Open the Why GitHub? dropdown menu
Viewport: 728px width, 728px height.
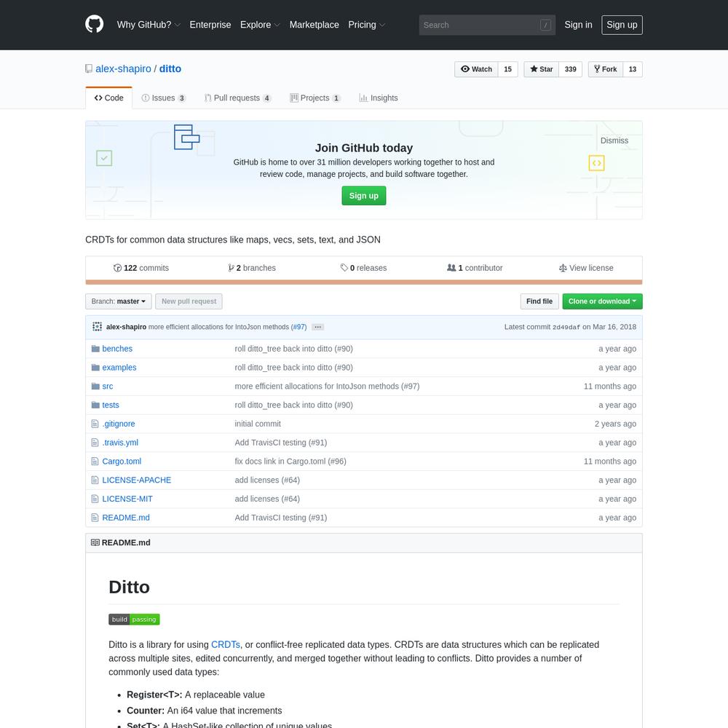149,25
